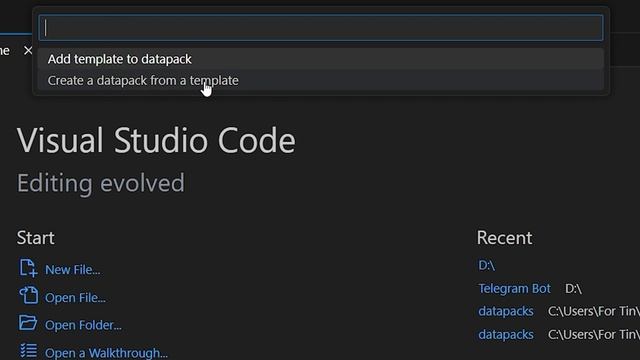
Task: Click the walkthrough list icon
Action: coord(28,351)
